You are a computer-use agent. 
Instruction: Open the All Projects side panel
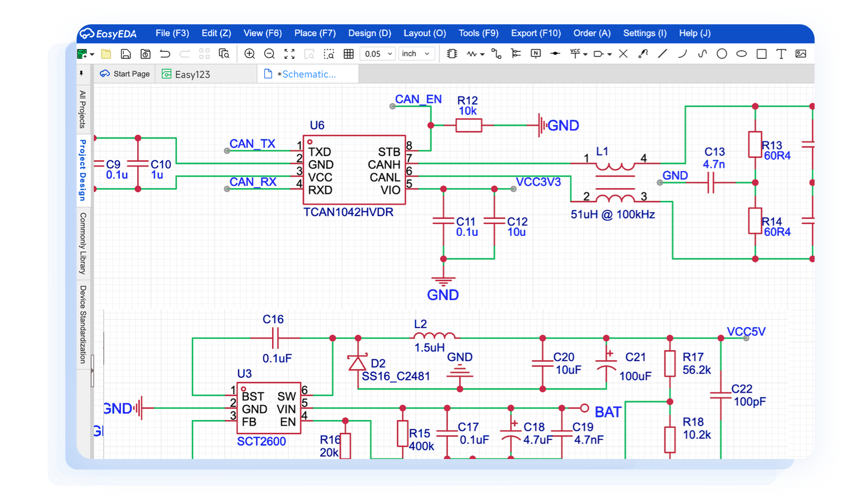[x=83, y=109]
